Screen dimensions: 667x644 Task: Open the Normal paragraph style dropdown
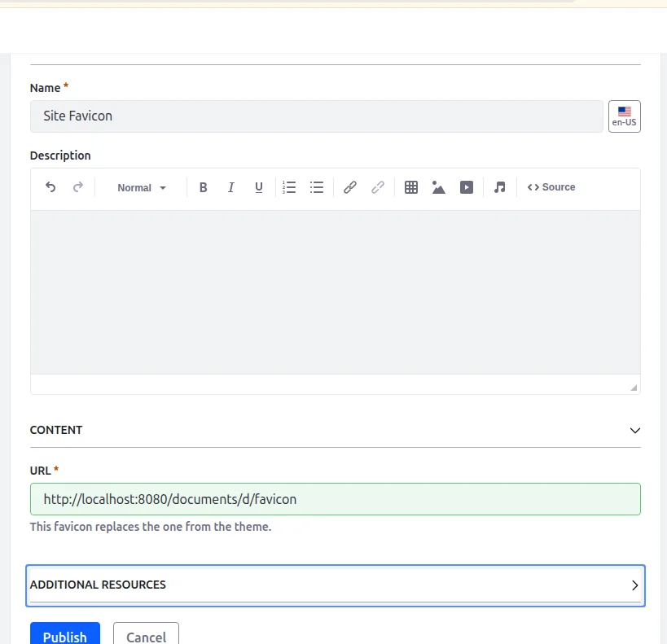pyautogui.click(x=141, y=187)
